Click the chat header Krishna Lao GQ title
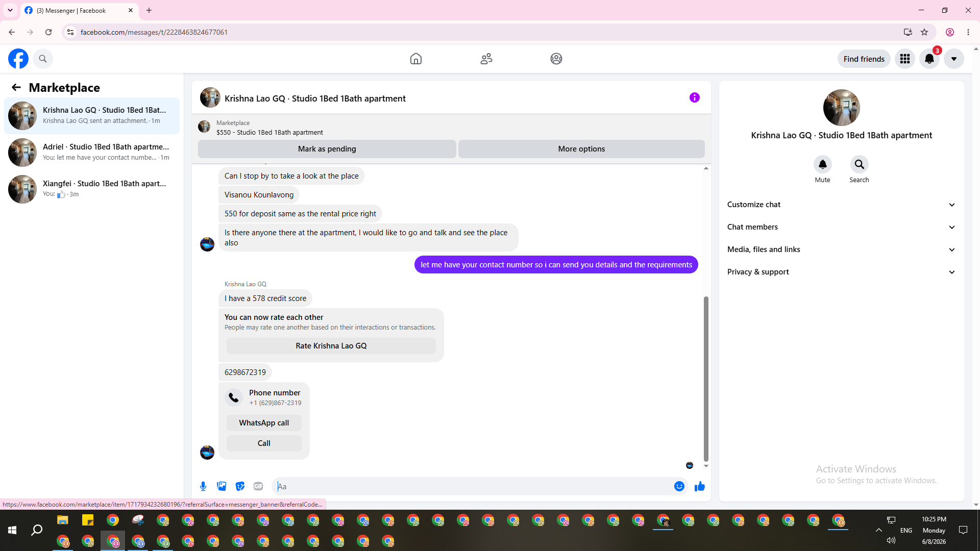 (x=315, y=98)
